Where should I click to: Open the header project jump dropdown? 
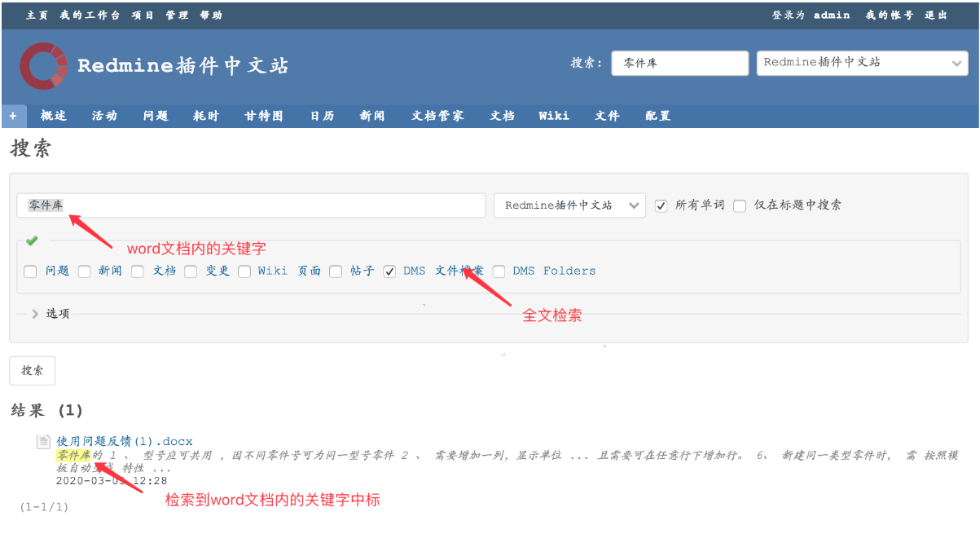tap(862, 63)
